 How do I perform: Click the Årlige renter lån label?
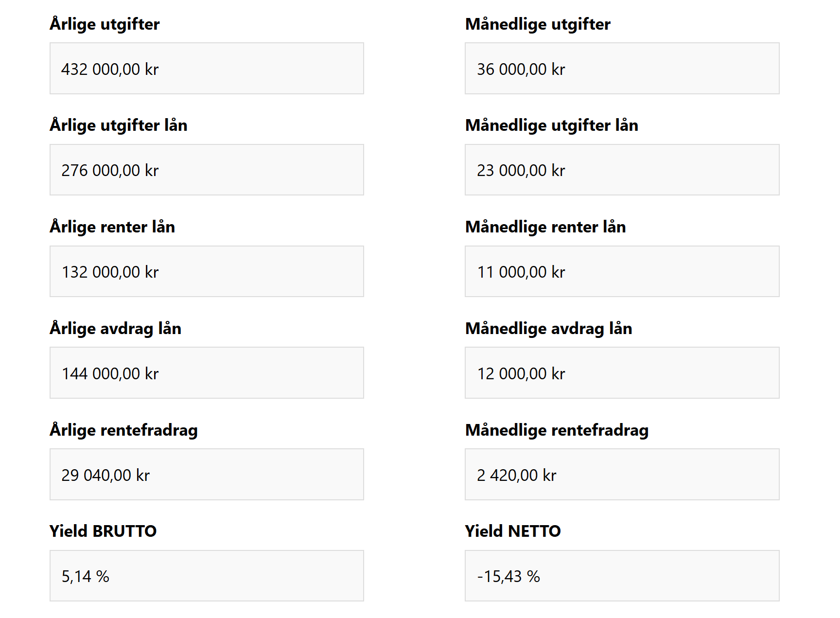[112, 227]
